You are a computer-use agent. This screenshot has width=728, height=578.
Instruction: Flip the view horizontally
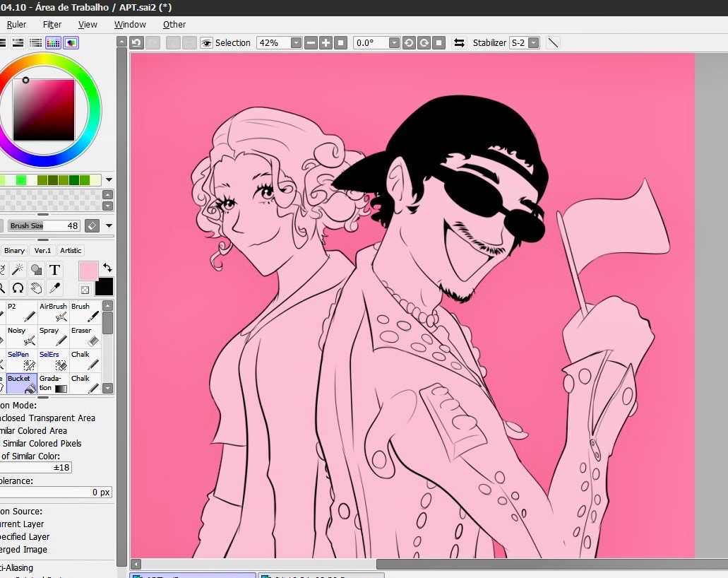point(459,42)
